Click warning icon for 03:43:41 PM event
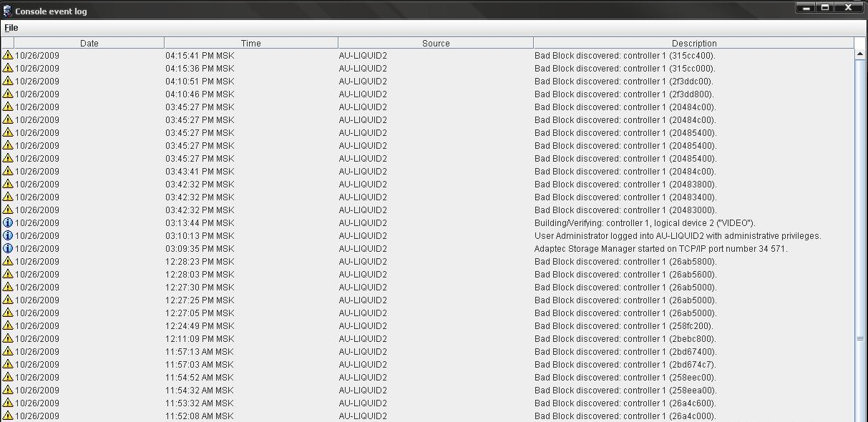The image size is (868, 422). coord(8,172)
